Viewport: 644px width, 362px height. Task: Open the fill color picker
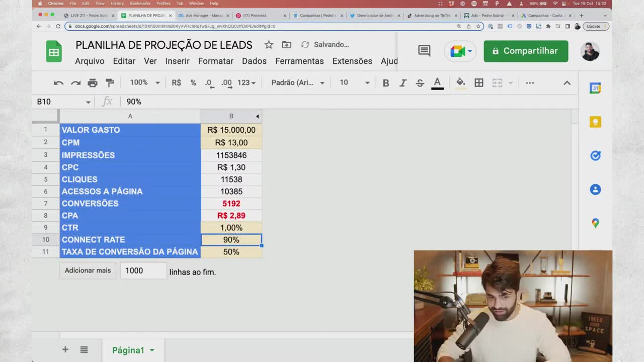tap(460, 83)
